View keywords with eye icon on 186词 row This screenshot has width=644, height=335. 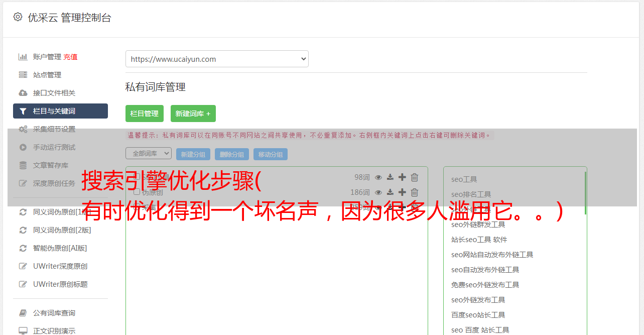click(378, 192)
